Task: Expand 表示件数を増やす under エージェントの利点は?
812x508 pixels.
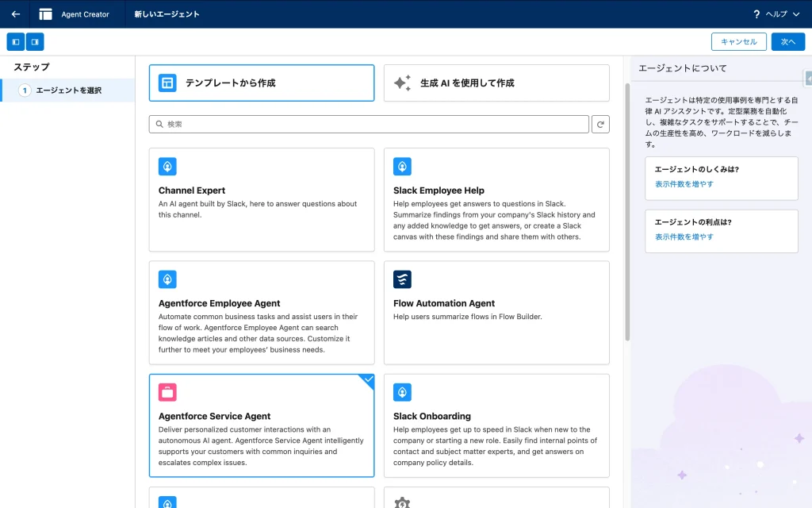Action: [684, 237]
